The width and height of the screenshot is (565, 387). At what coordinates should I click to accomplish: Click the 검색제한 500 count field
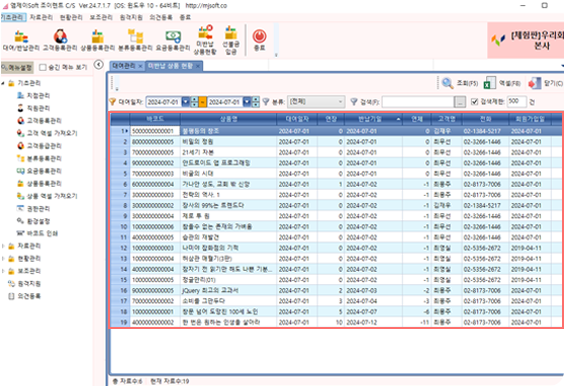coord(516,102)
